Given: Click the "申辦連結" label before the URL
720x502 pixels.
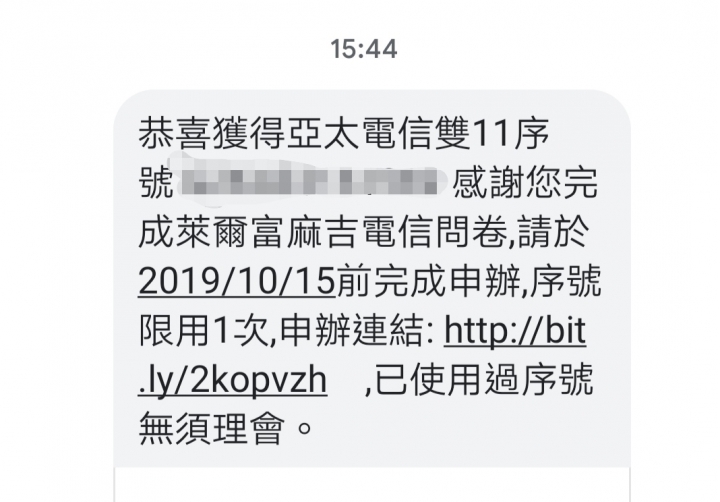Looking at the screenshot, I should click(x=351, y=331).
